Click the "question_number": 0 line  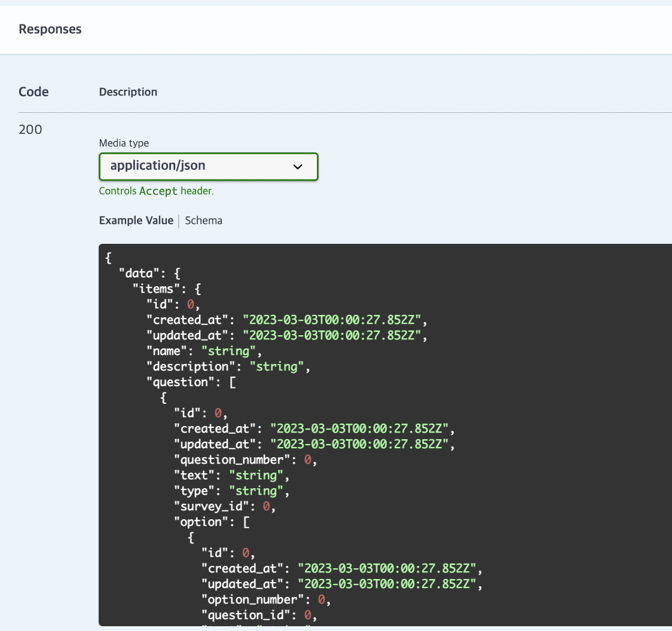tap(245, 460)
